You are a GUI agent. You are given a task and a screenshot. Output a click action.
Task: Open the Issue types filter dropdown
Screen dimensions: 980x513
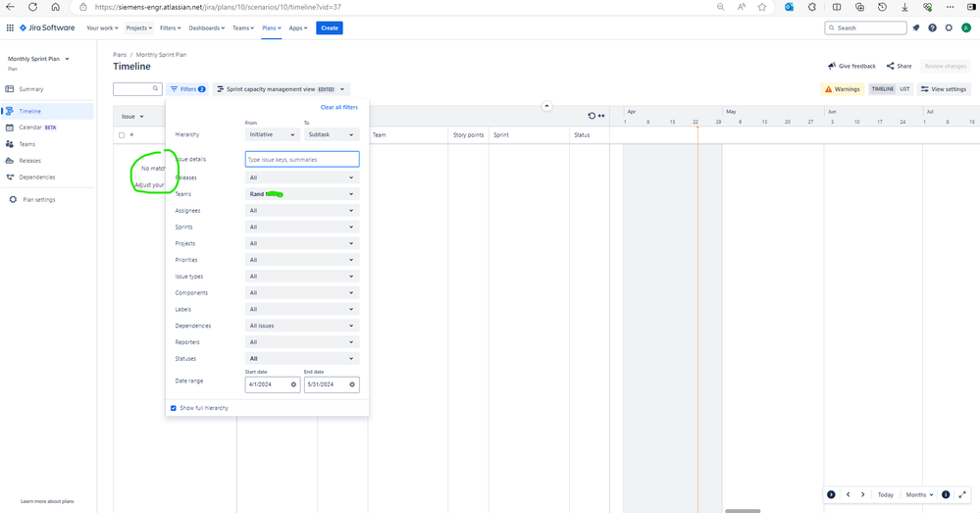click(x=302, y=277)
